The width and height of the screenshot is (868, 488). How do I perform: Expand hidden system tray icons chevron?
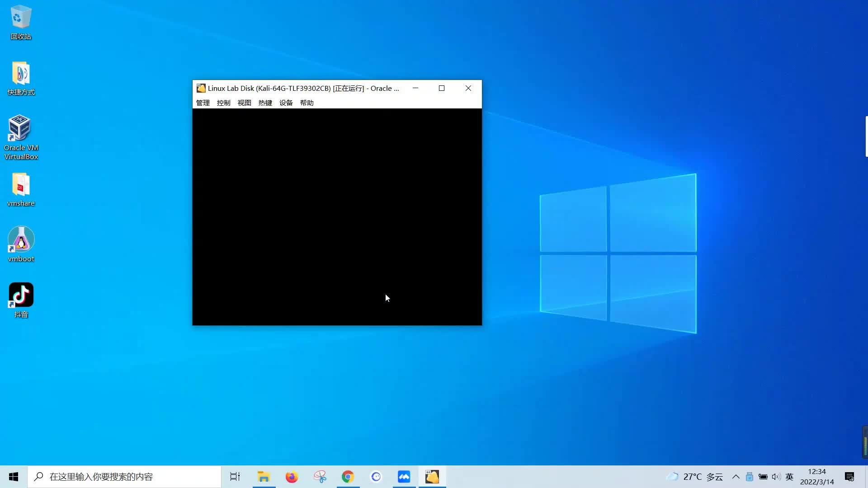pyautogui.click(x=736, y=477)
